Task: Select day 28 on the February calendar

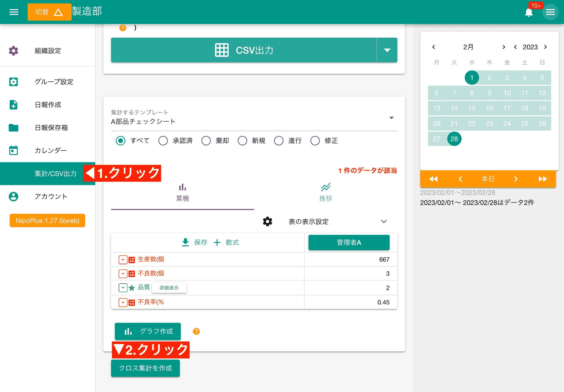Action: (x=454, y=138)
